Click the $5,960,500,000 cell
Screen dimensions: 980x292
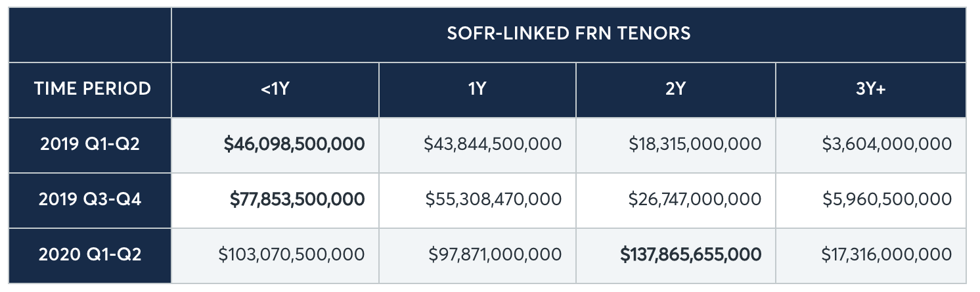[x=887, y=199]
